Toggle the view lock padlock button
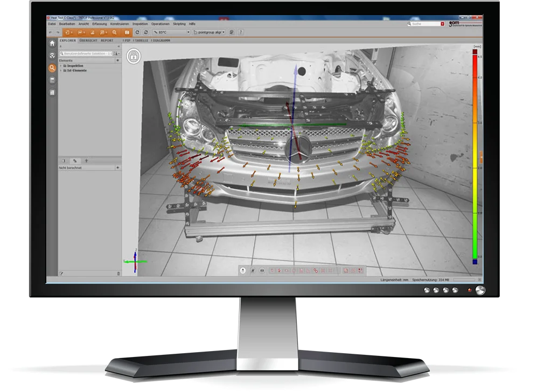 coord(134,55)
